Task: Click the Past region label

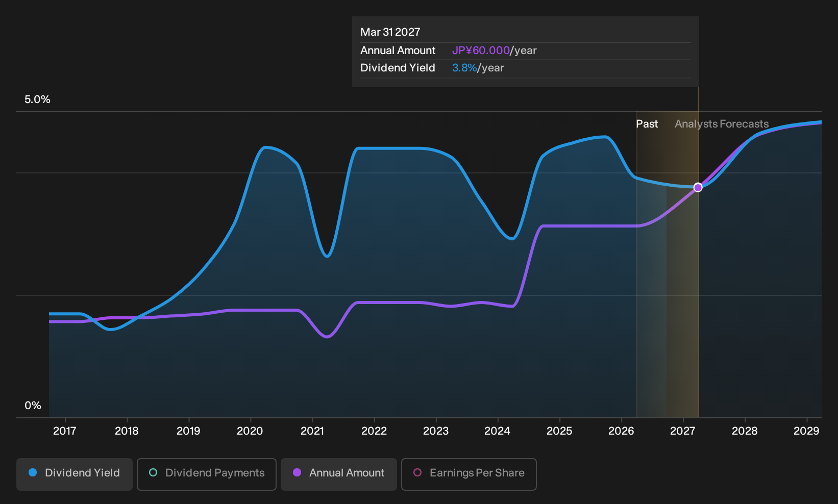Action: (x=647, y=124)
